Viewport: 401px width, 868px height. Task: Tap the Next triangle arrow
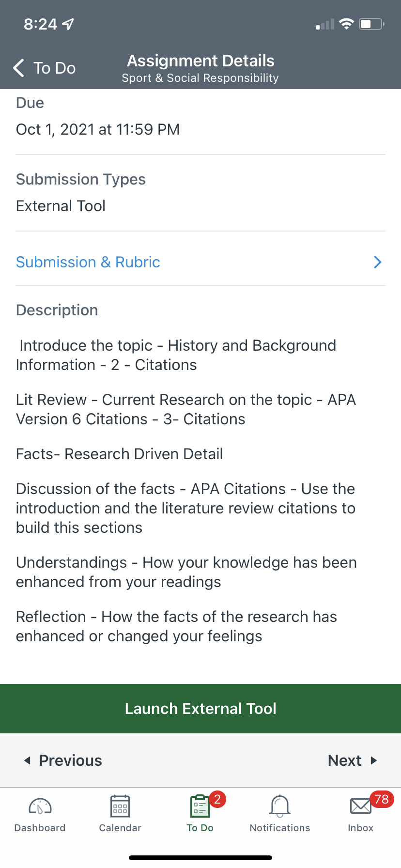pos(373,760)
